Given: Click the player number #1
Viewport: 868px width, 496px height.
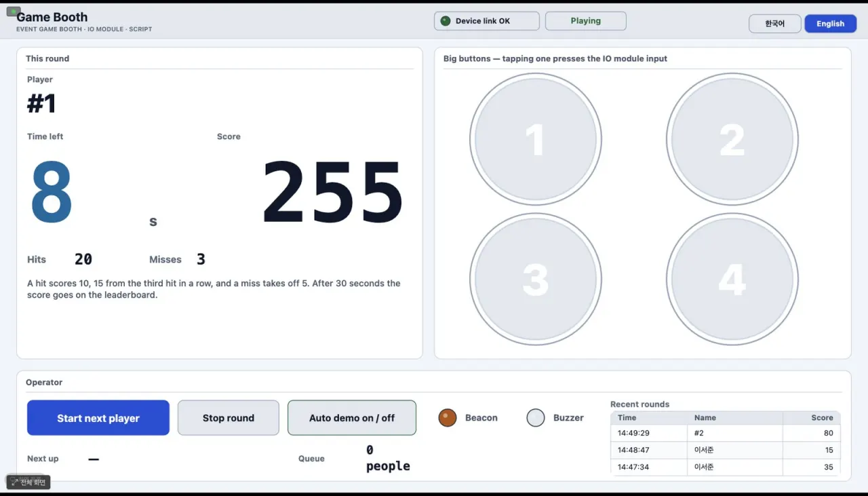Looking at the screenshot, I should [41, 104].
